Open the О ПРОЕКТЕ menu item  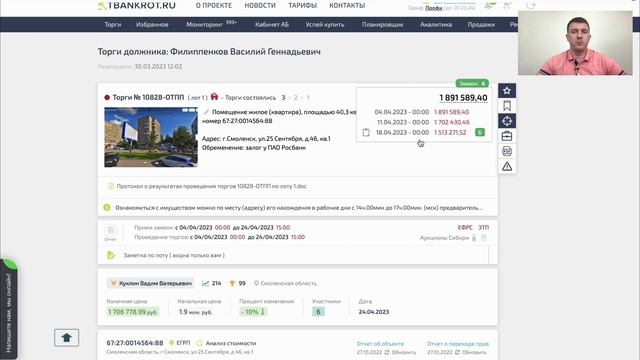214,6
